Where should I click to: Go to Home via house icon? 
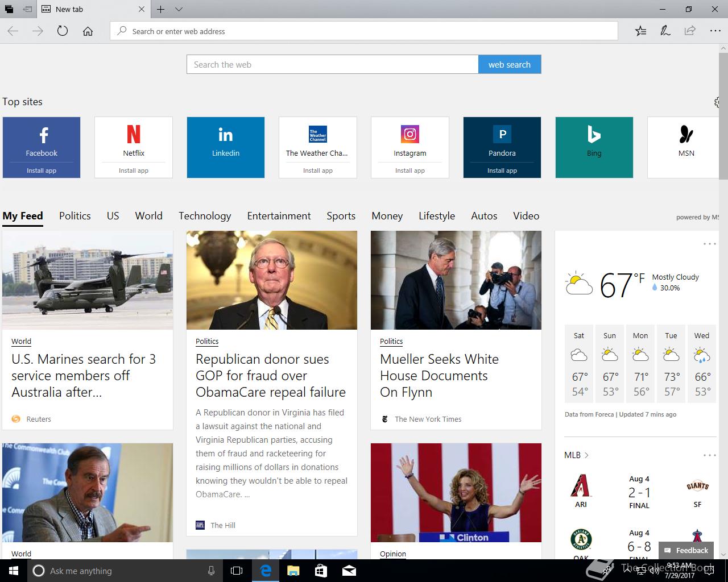(88, 31)
